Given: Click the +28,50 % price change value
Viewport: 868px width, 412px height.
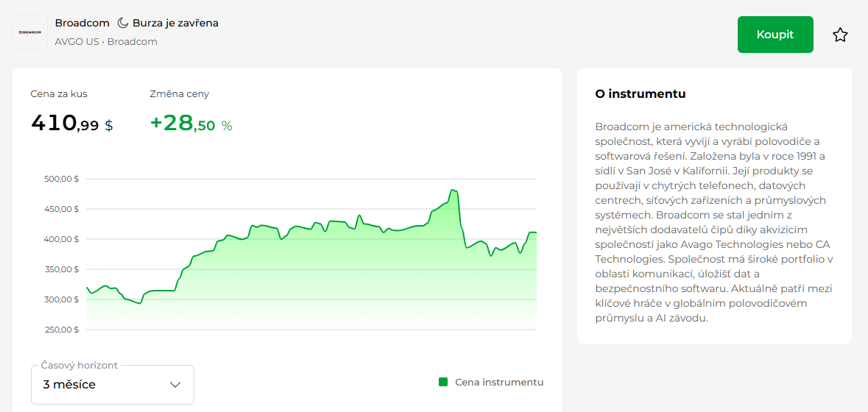Looking at the screenshot, I should point(191,124).
